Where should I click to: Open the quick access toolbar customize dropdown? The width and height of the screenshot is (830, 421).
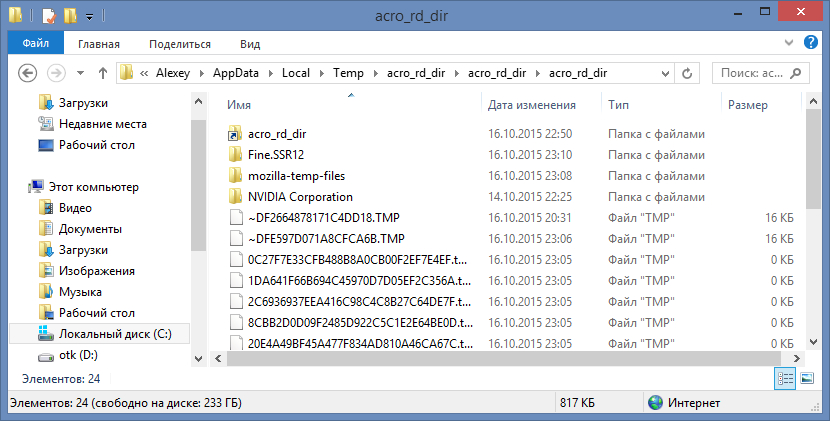coord(89,17)
